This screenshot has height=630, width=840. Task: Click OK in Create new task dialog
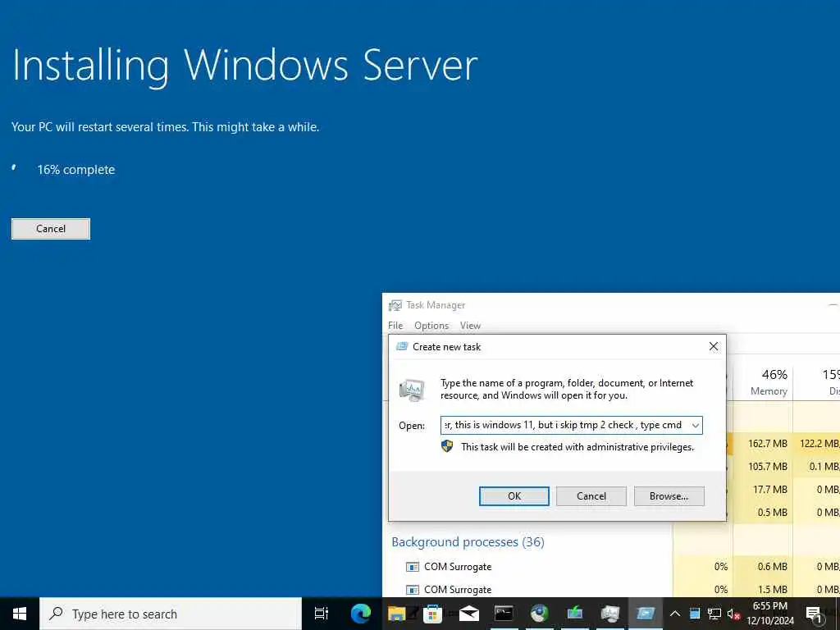[x=514, y=496]
